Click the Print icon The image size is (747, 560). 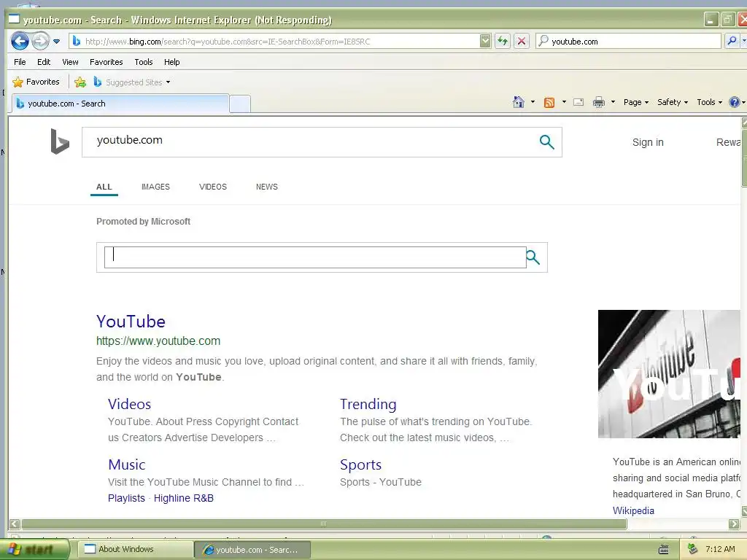pyautogui.click(x=599, y=102)
